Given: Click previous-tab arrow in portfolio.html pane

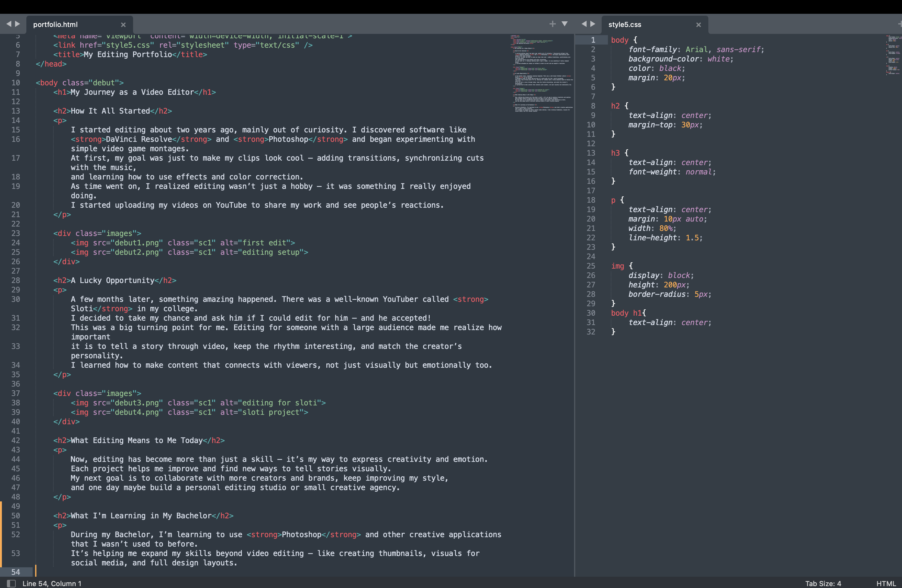Looking at the screenshot, I should [x=9, y=24].
